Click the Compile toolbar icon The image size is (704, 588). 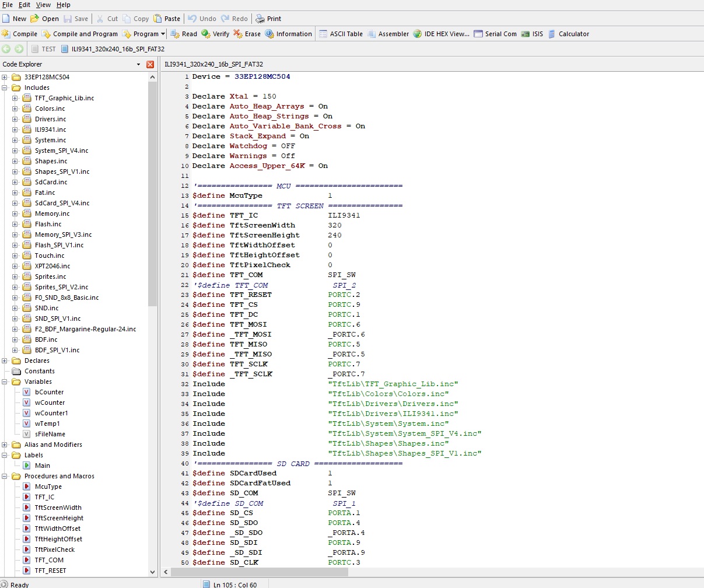click(x=6, y=34)
